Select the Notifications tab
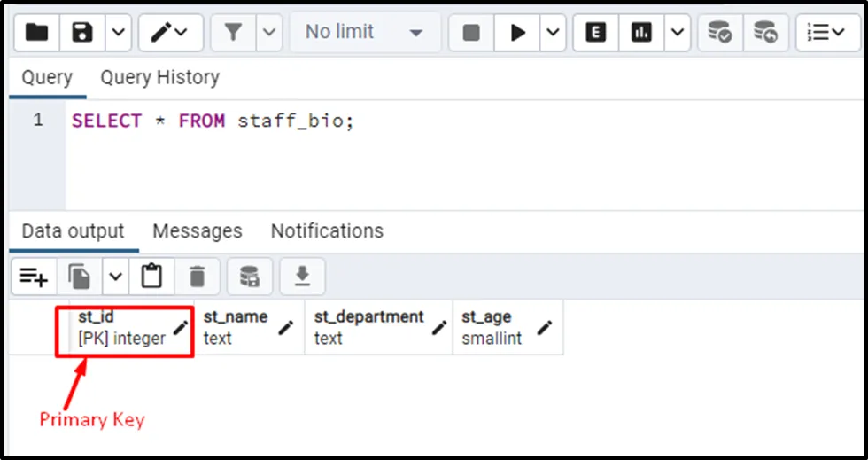 (327, 231)
